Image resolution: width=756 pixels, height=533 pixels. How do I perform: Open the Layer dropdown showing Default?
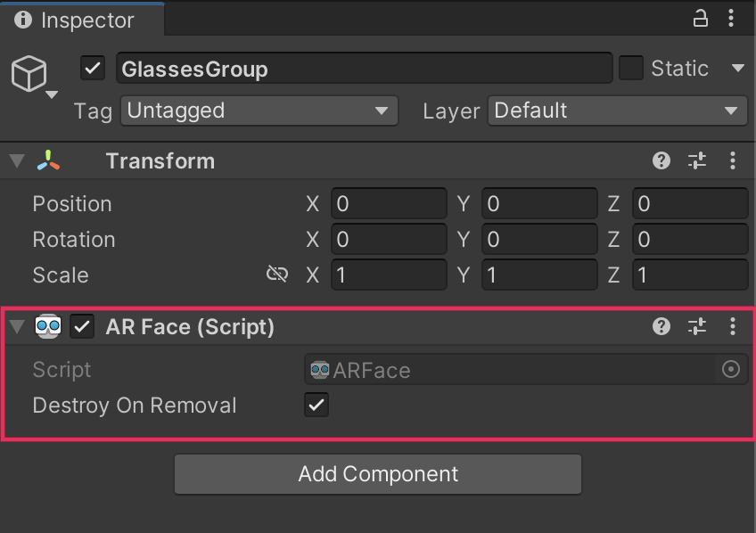pyautogui.click(x=617, y=111)
